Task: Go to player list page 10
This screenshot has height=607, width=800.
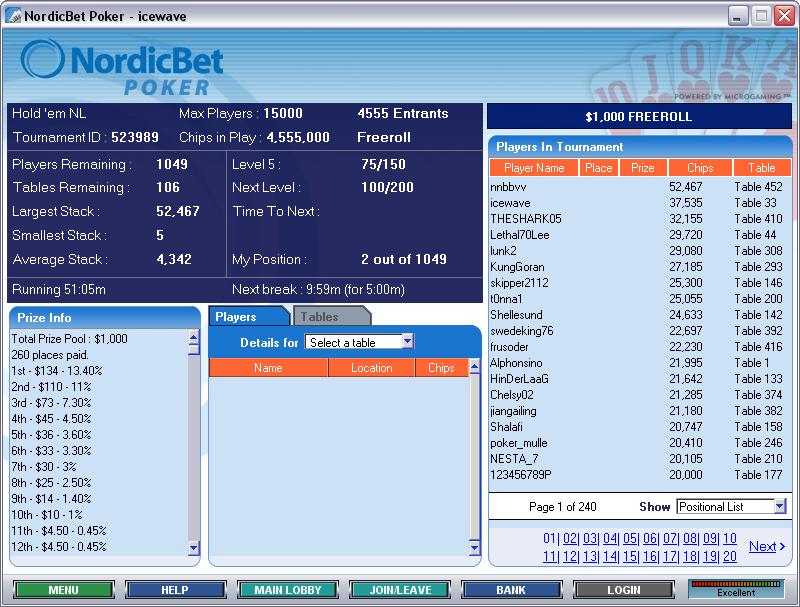Action: 730,538
